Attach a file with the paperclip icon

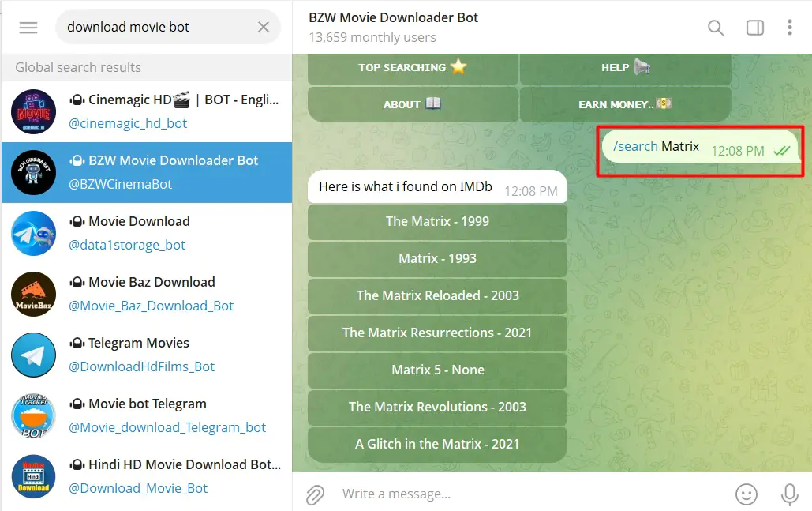pyautogui.click(x=315, y=494)
